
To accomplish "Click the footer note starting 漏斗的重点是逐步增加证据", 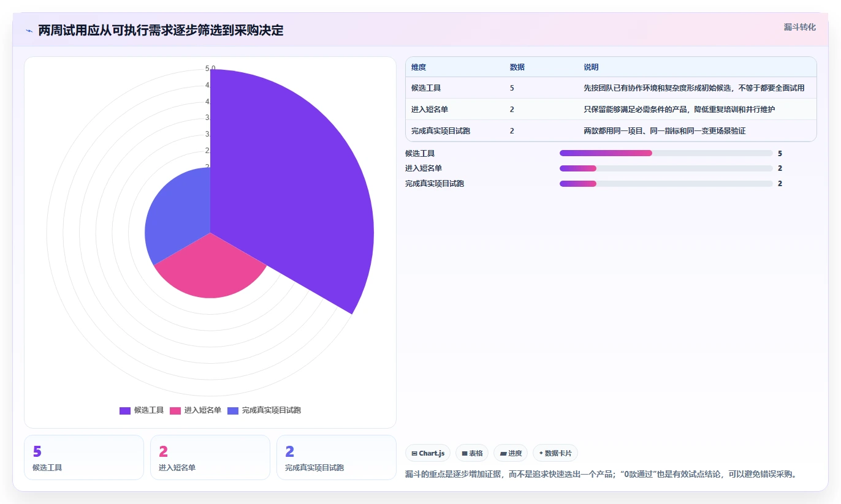I will [601, 474].
